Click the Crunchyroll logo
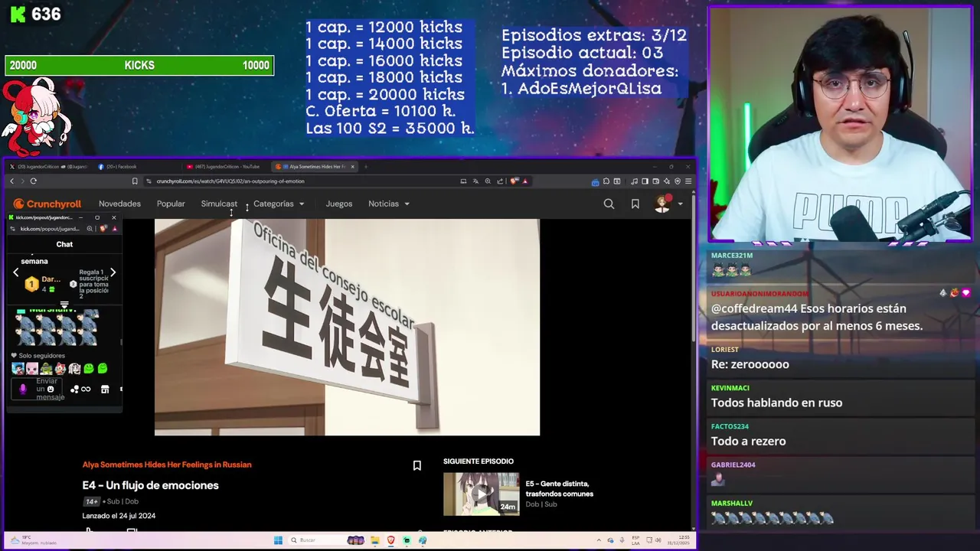The image size is (980, 551). pos(47,204)
